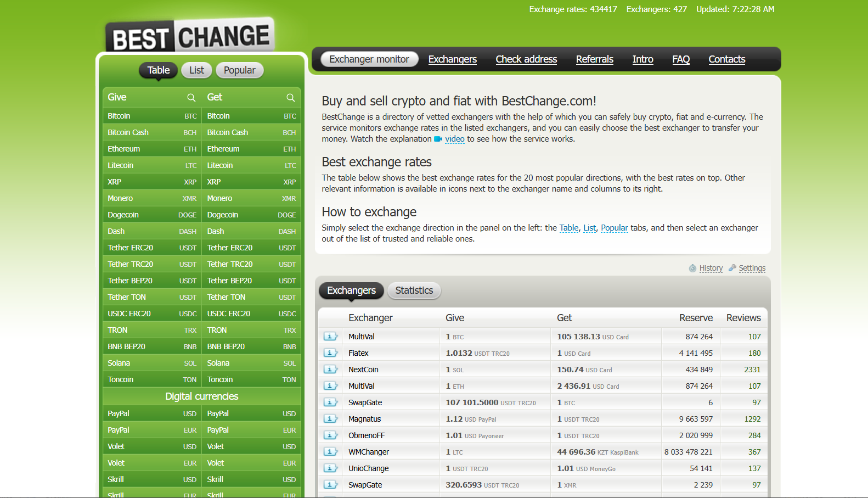Select Ethereum ETH in the Get column
Image resolution: width=868 pixels, height=498 pixels.
click(x=251, y=149)
